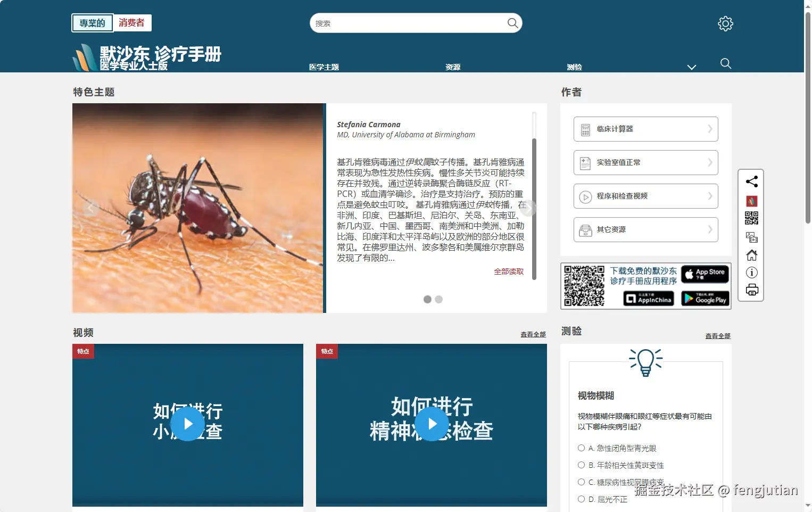
Task: Select the second carousel dot indicator
Action: pos(438,300)
